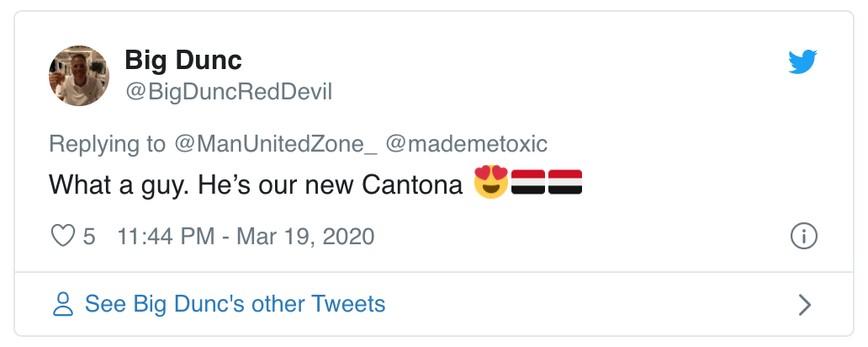
Task: Open the @mademetoxic mention
Action: 467,143
